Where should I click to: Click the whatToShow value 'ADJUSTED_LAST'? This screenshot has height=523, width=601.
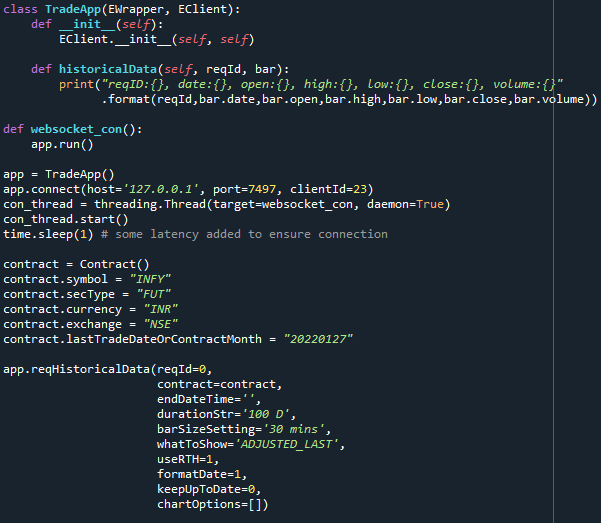tap(286, 444)
